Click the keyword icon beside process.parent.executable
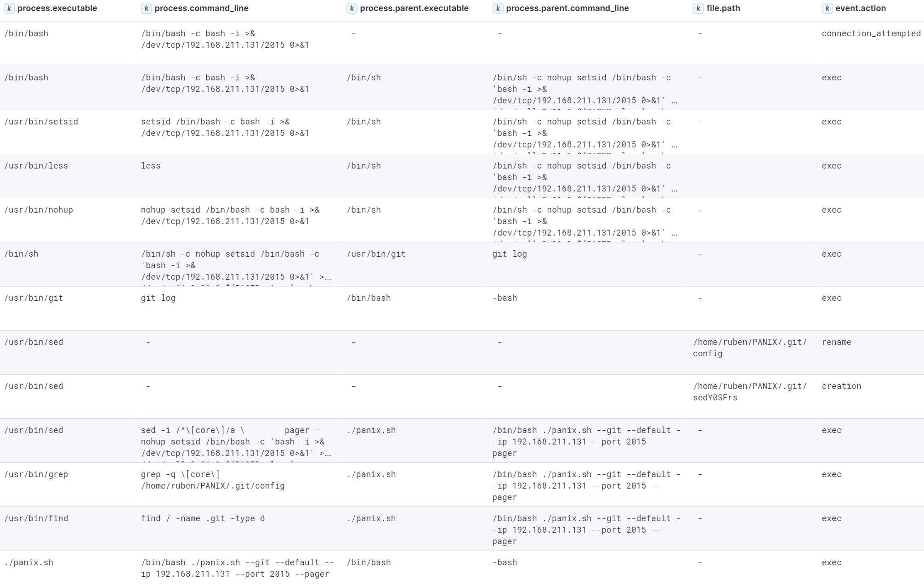Viewport: 924px width, 585px height. click(x=351, y=8)
